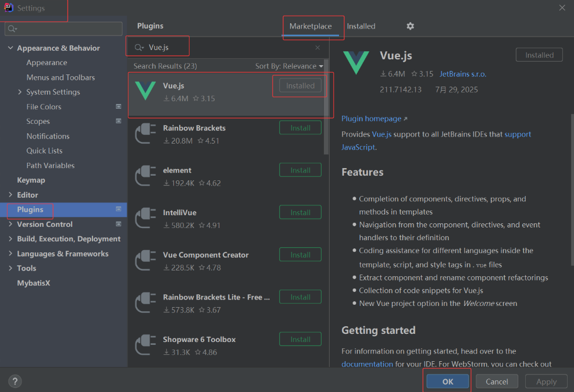Click the Installed button in Vue.js result row
Viewport: 574px width, 392px height.
point(300,85)
